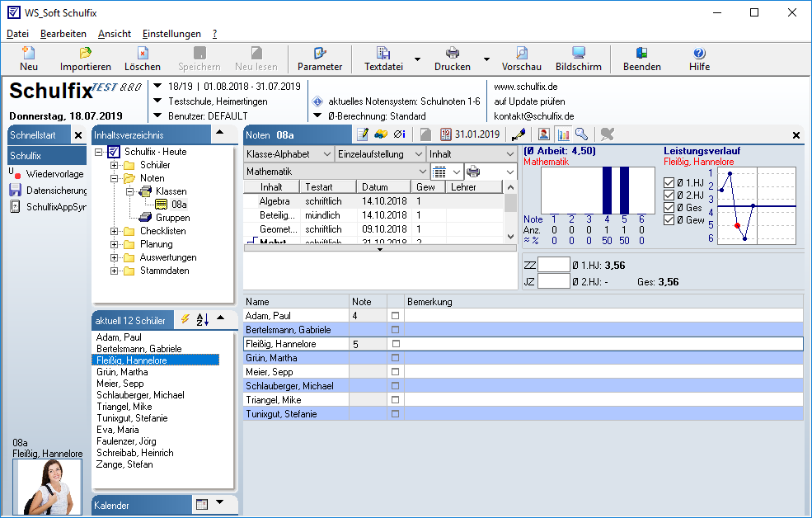The width and height of the screenshot is (812, 518).
Task: Click the notepad edit icon in Noten bar
Action: point(363,134)
